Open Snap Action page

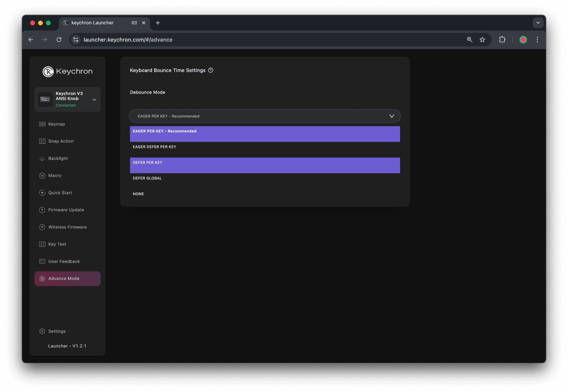point(61,141)
